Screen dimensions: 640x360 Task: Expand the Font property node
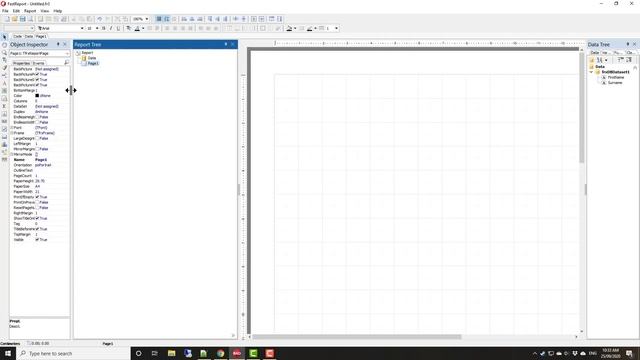point(11,128)
